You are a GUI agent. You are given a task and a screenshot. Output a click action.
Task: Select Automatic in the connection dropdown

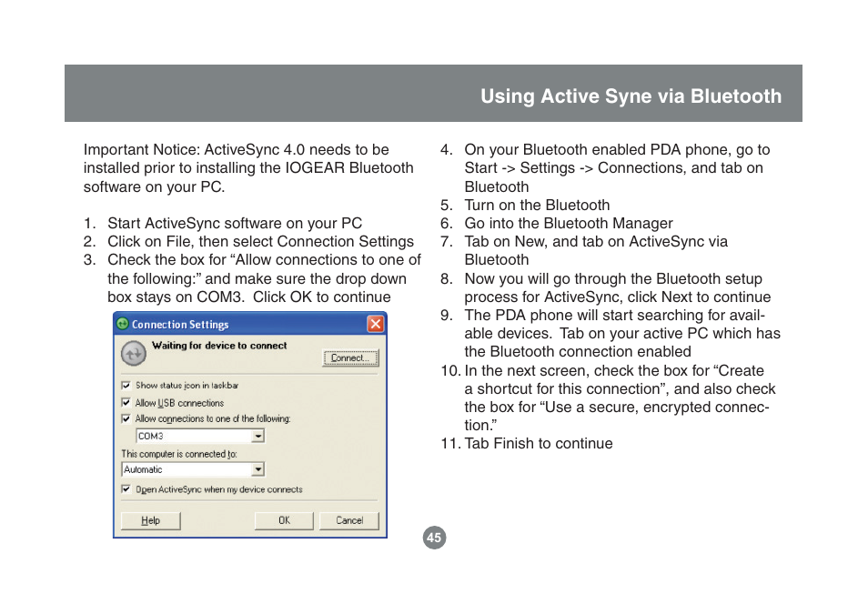click(x=182, y=468)
